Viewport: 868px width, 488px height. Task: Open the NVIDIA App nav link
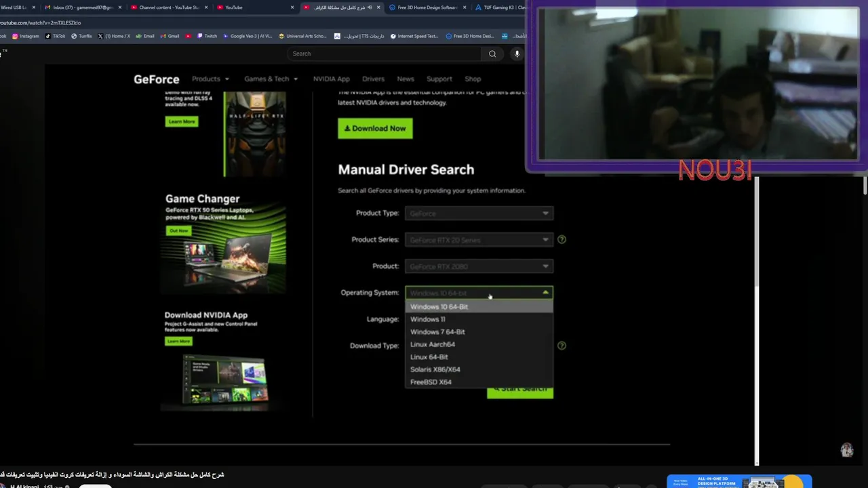click(x=332, y=79)
